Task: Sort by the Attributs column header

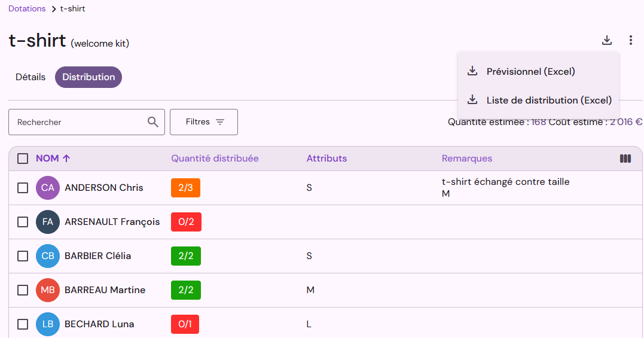Action: tap(326, 159)
